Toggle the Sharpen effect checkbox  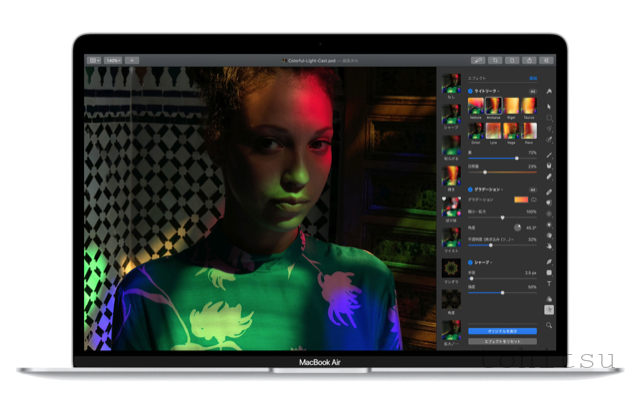(x=470, y=262)
